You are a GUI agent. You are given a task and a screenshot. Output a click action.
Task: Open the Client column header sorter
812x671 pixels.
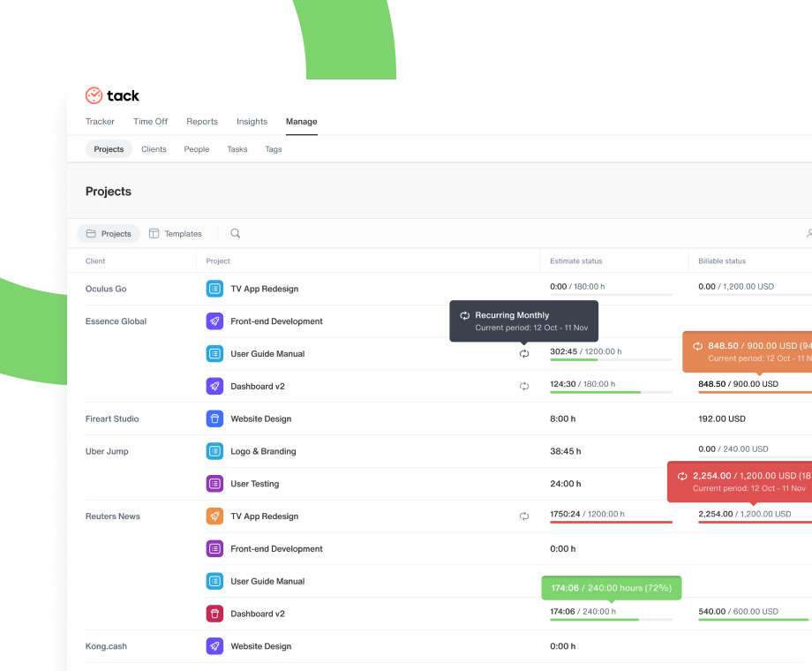point(95,261)
